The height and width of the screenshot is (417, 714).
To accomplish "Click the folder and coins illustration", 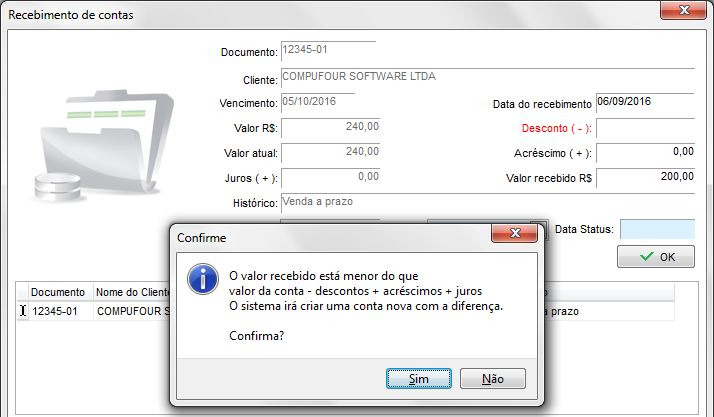I will pos(104,146).
